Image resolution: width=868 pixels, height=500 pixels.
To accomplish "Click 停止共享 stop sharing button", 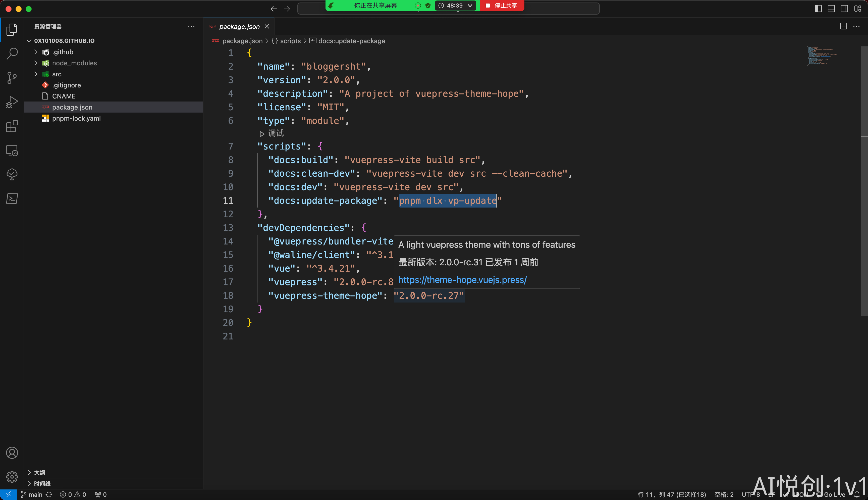I will click(x=502, y=6).
